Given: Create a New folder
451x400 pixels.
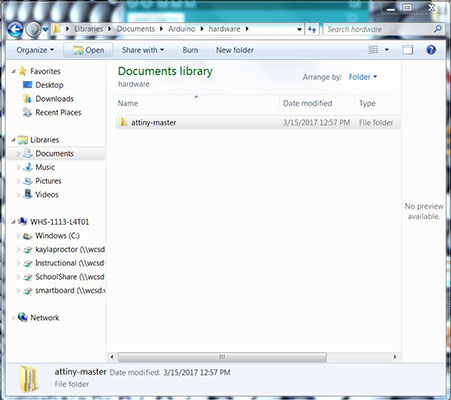Looking at the screenshot, I should pyautogui.click(x=235, y=50).
